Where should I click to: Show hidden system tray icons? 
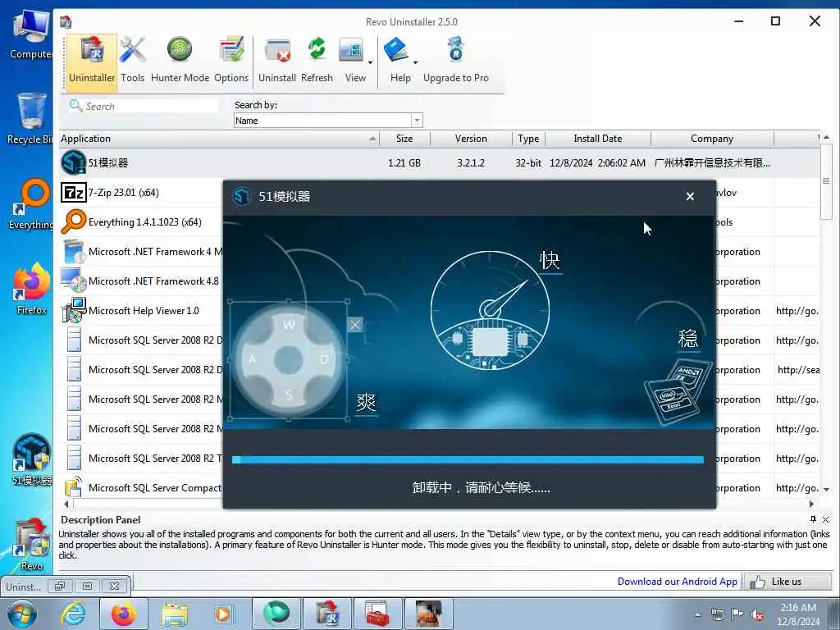pyautogui.click(x=697, y=614)
